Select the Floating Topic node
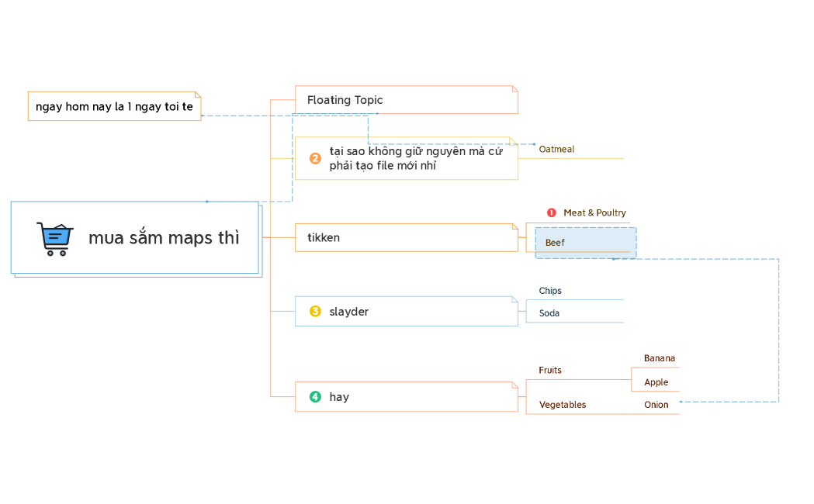This screenshot has width=814, height=504. point(345,100)
